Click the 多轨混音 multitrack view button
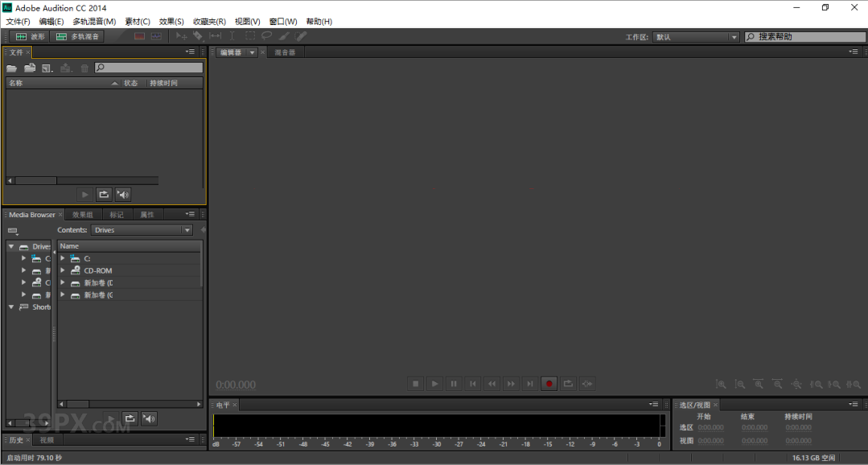Image resolution: width=868 pixels, height=465 pixels. 77,36
